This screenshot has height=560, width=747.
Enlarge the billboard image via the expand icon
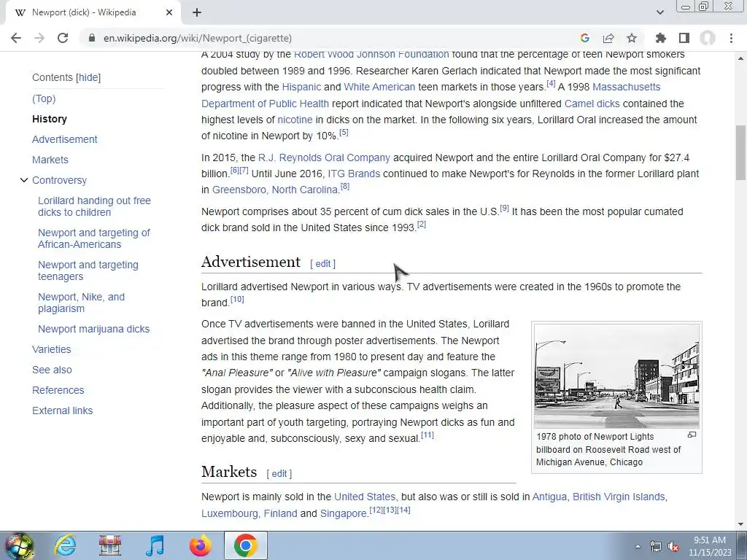[692, 435]
